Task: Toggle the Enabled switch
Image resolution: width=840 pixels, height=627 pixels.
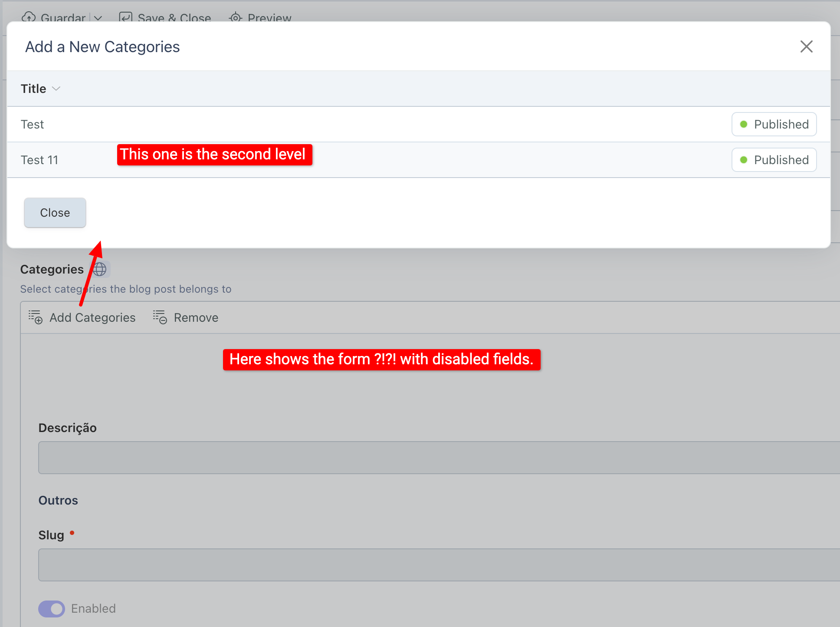Action: (x=52, y=609)
